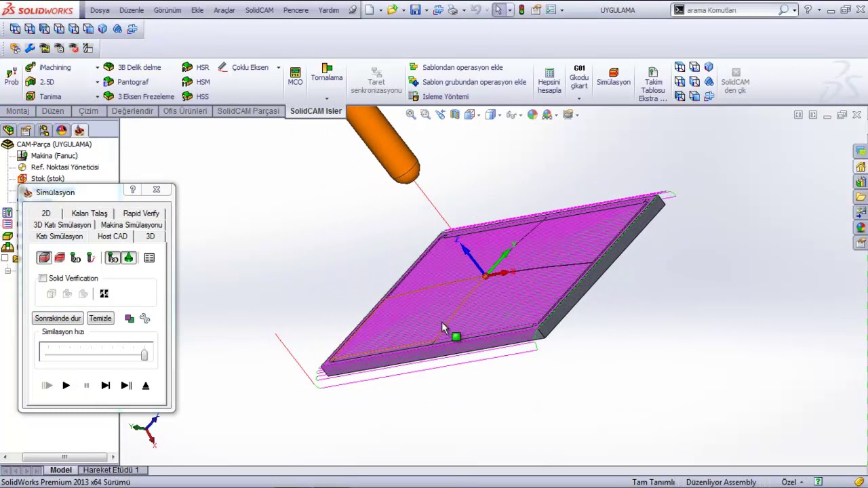Choose the HSR machining icon
Viewport: 868px width, 488px height.
coord(187,68)
